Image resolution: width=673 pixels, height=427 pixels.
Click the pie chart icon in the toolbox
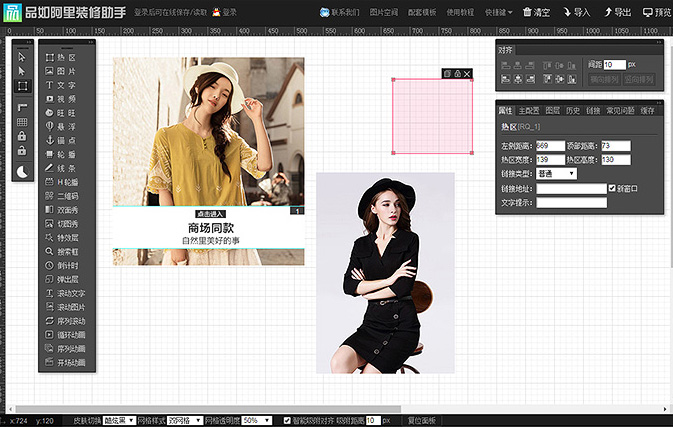pos(22,172)
